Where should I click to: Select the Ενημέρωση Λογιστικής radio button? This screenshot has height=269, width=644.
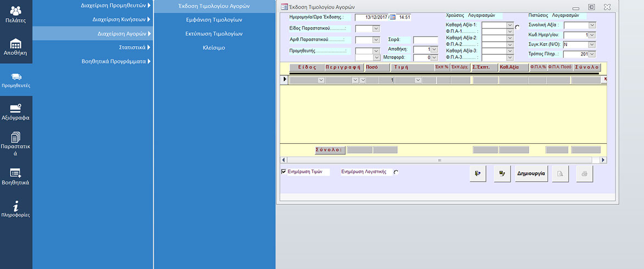[x=396, y=172]
